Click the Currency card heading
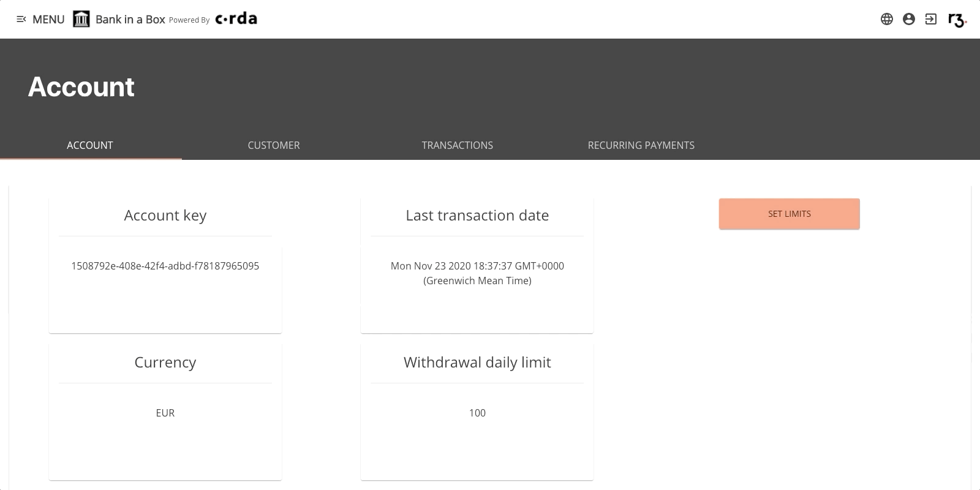Screen dimensions: 980x490 [x=165, y=363]
